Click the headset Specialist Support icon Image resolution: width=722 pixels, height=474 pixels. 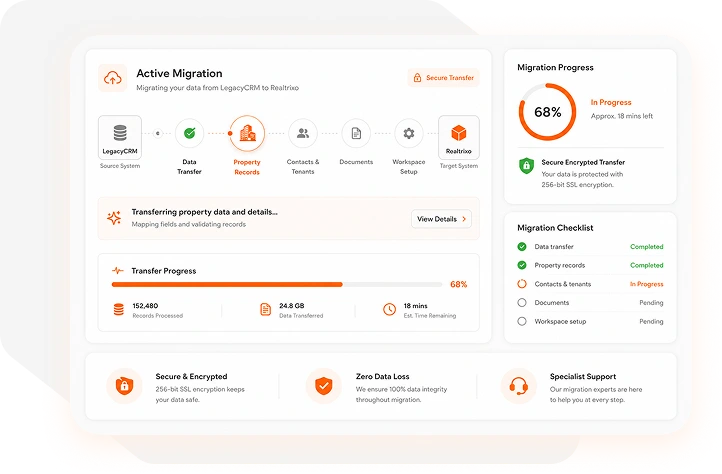pyautogui.click(x=518, y=386)
